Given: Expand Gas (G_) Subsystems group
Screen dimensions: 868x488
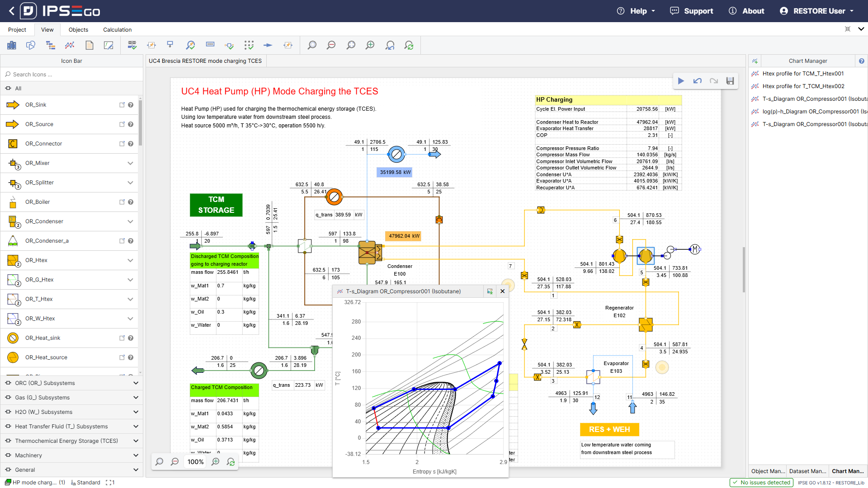Looking at the screenshot, I should (71, 398).
